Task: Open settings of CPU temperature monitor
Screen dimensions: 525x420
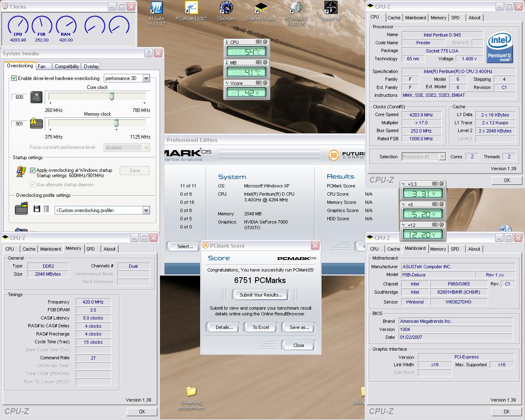Action: point(259,42)
